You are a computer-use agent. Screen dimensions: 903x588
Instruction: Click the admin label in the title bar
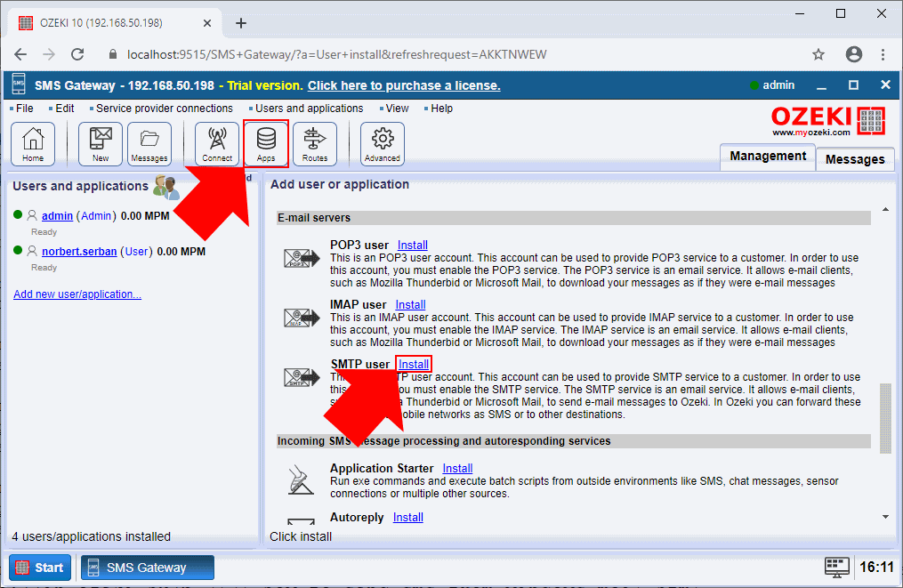(x=778, y=85)
